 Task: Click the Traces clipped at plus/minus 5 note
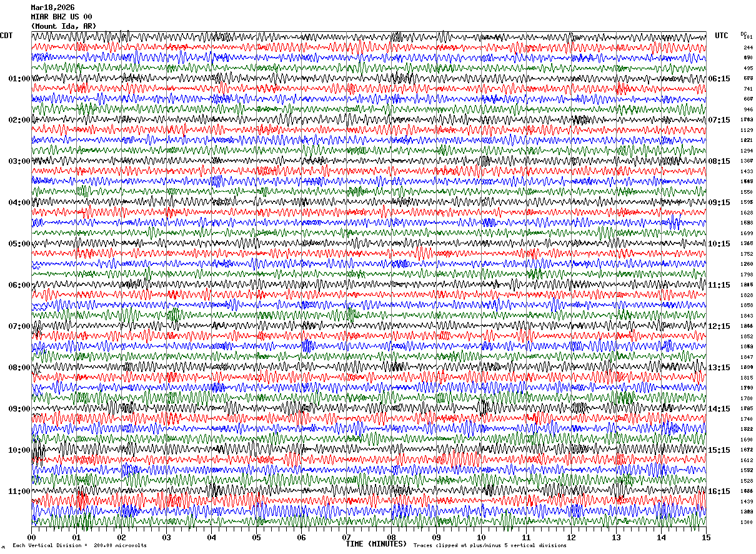click(490, 546)
